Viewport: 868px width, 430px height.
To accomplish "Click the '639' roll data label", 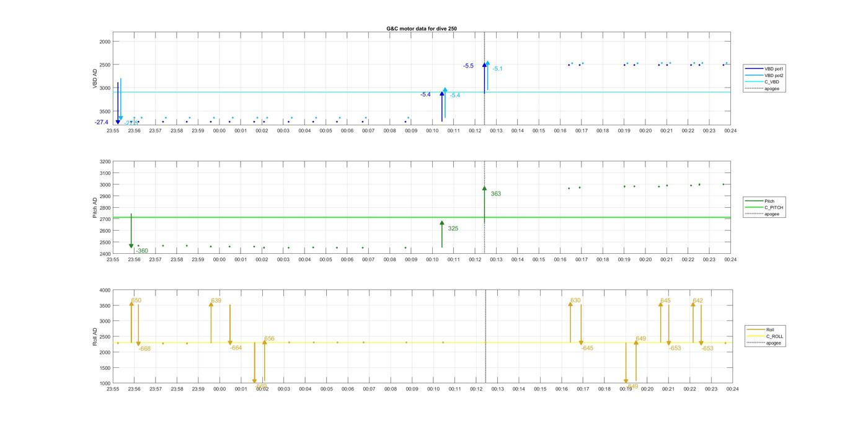I will pos(216,301).
